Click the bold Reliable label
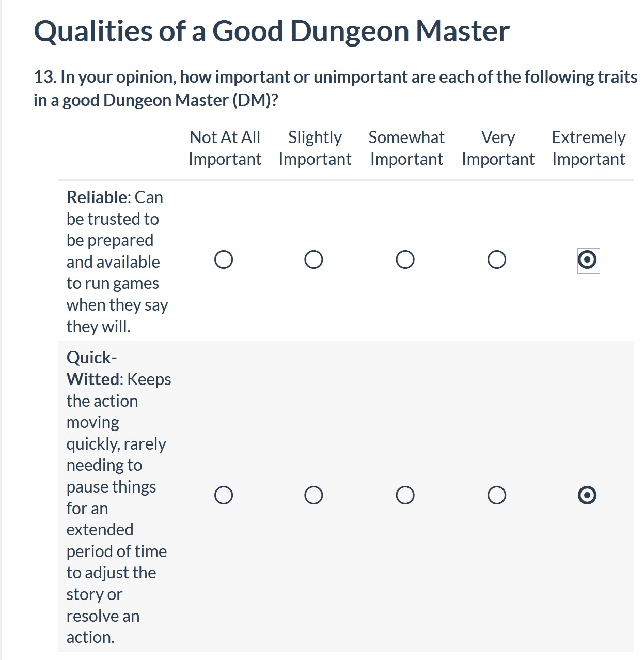The height and width of the screenshot is (660, 644). (x=98, y=197)
